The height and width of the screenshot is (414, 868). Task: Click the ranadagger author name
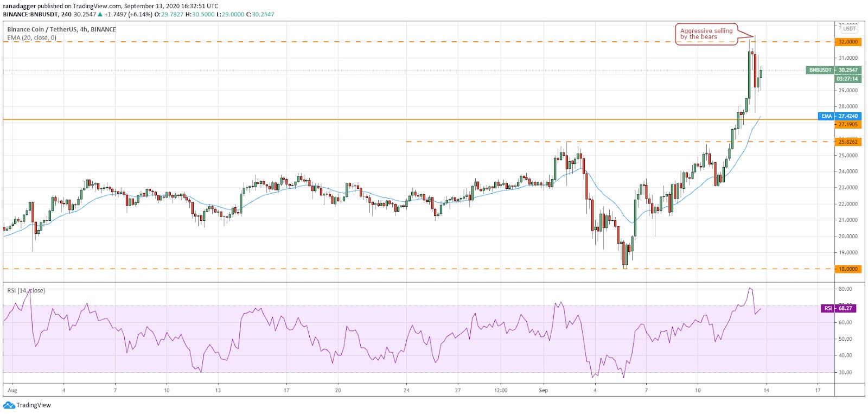tap(19, 6)
